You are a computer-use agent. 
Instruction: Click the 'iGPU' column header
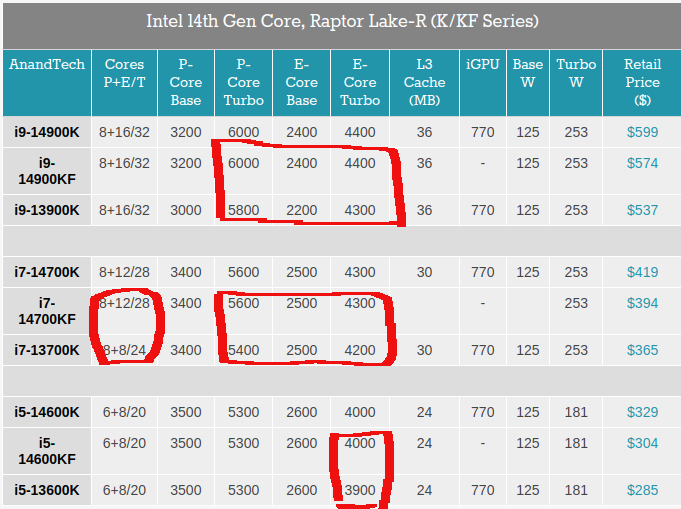pyautogui.click(x=483, y=83)
